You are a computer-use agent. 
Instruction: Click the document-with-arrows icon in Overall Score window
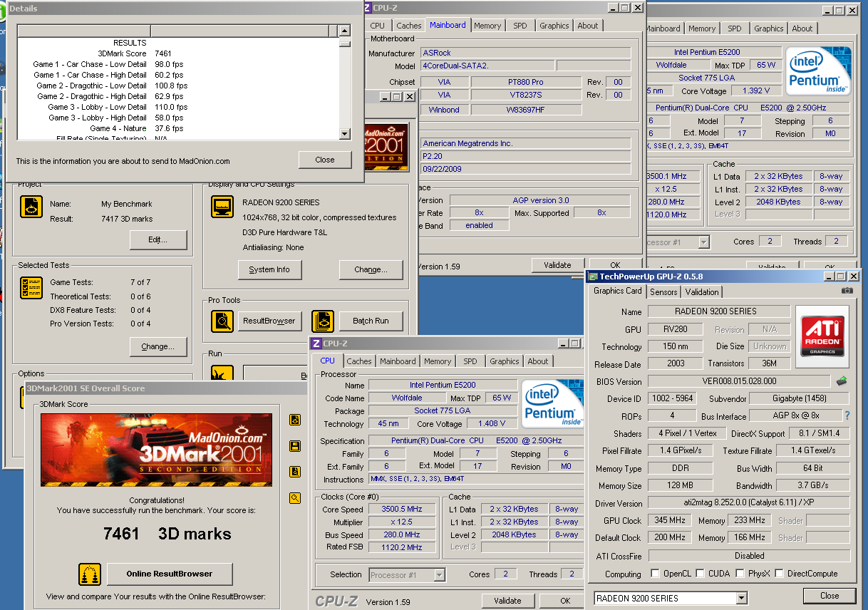click(295, 420)
